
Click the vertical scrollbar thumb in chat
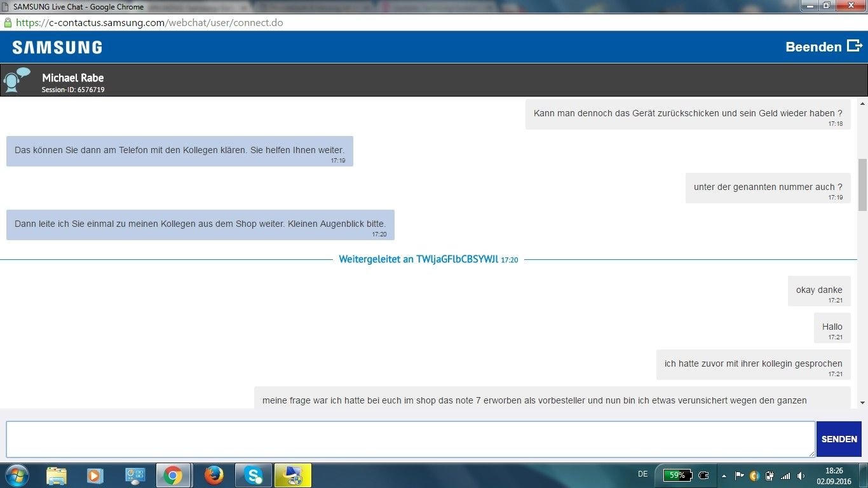[x=862, y=184]
